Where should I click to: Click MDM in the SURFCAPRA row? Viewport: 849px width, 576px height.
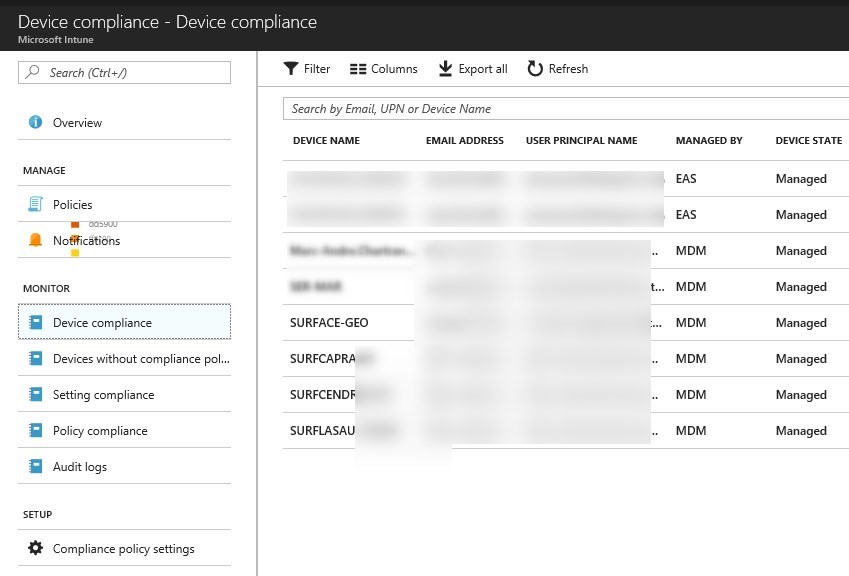pos(691,358)
